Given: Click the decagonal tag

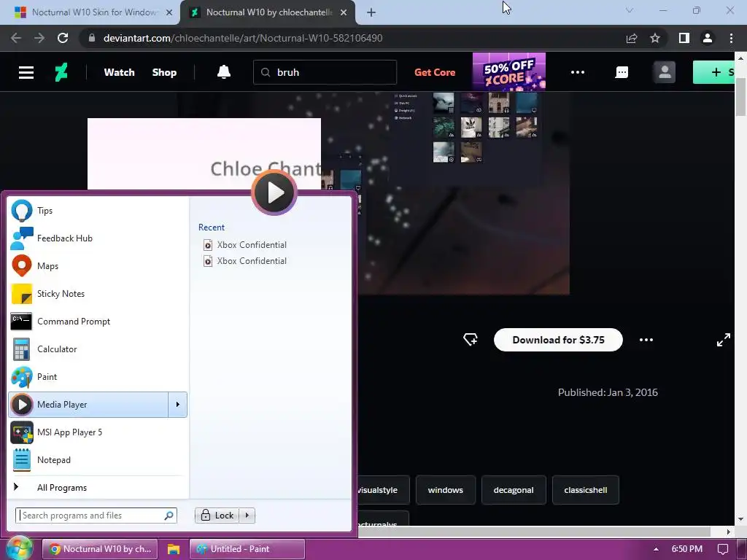Looking at the screenshot, I should (514, 490).
